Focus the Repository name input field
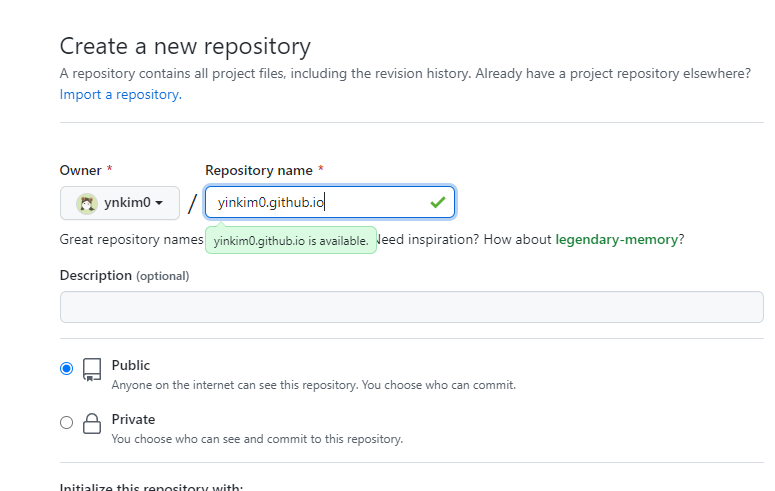The height and width of the screenshot is (491, 775). [x=330, y=202]
